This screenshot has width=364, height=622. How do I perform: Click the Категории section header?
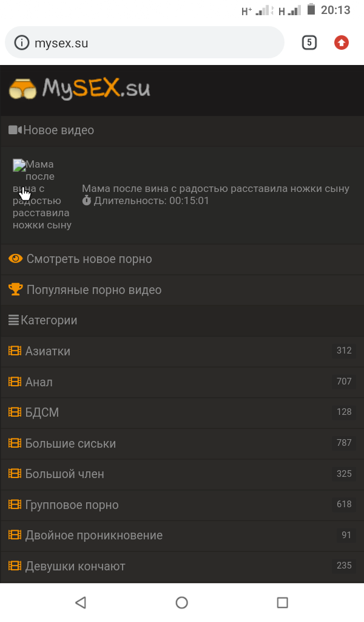(49, 320)
